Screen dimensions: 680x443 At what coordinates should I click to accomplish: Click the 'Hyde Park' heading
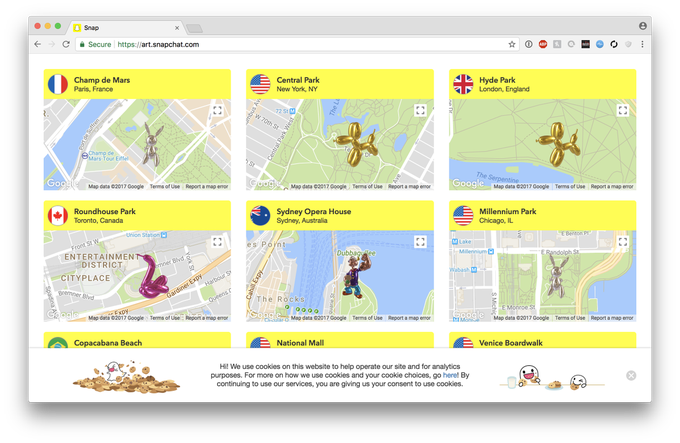click(x=497, y=80)
